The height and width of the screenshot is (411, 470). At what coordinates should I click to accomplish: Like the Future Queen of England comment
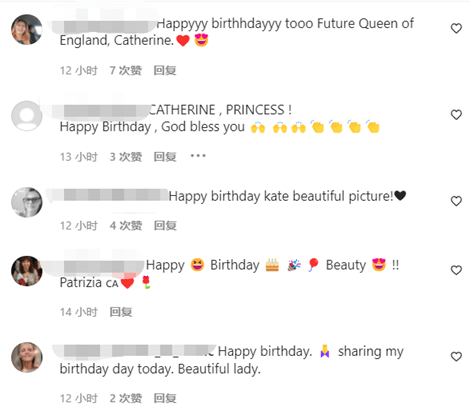pyautogui.click(x=456, y=28)
